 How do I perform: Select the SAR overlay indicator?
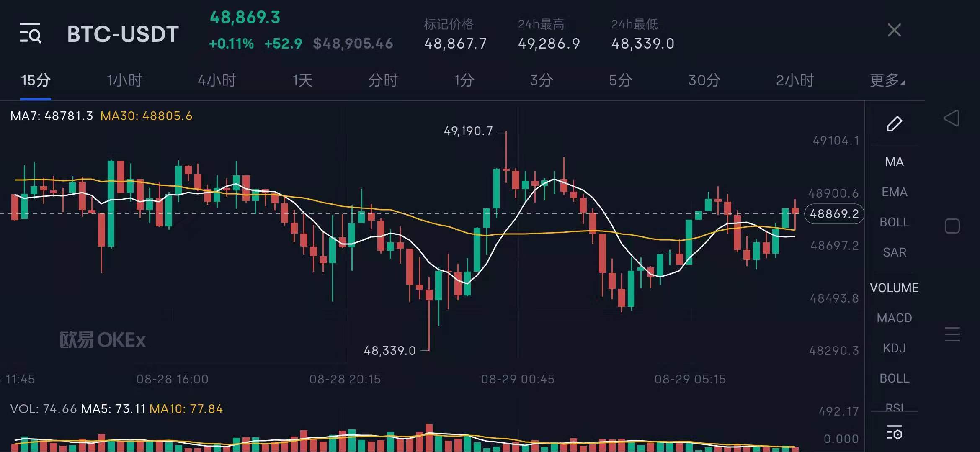894,252
